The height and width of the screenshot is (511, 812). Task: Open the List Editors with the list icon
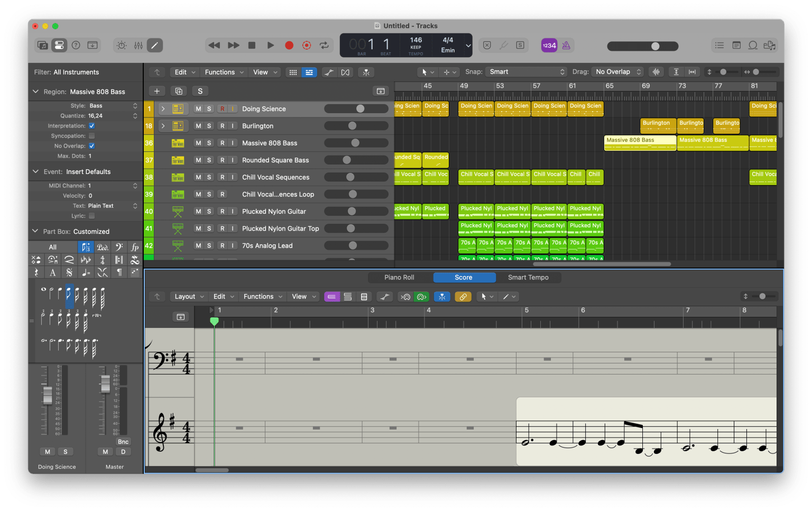(719, 45)
